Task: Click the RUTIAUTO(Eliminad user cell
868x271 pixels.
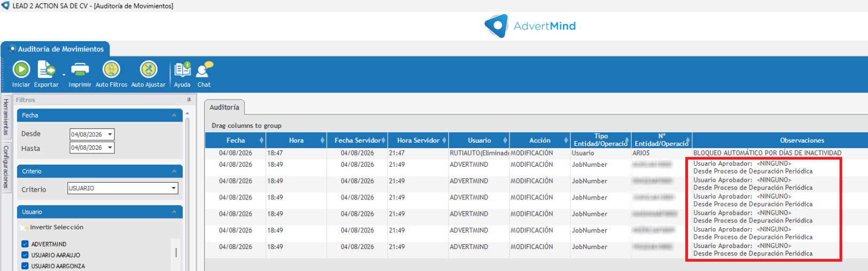Action: (x=479, y=153)
